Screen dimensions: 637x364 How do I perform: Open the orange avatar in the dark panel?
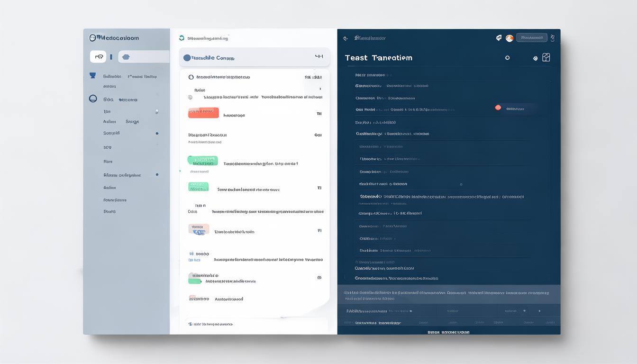(510, 38)
